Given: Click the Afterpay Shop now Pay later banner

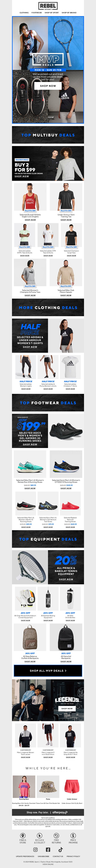Looking at the screenshot, I should (x=48, y=812).
